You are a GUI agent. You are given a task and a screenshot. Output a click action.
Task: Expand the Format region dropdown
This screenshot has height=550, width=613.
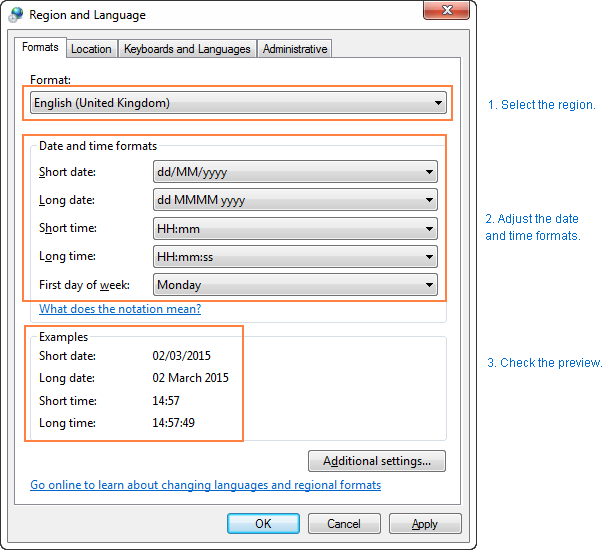point(238,103)
